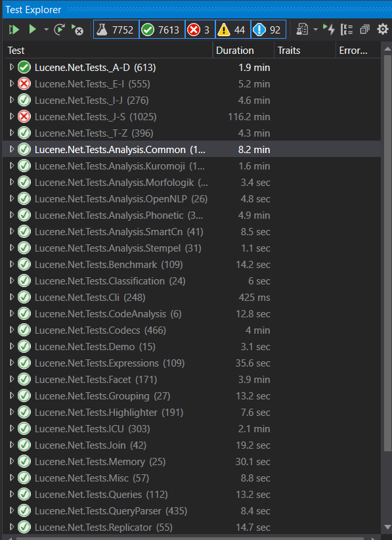Click the Test Explorer title bar
392x540 pixels.
197,10
